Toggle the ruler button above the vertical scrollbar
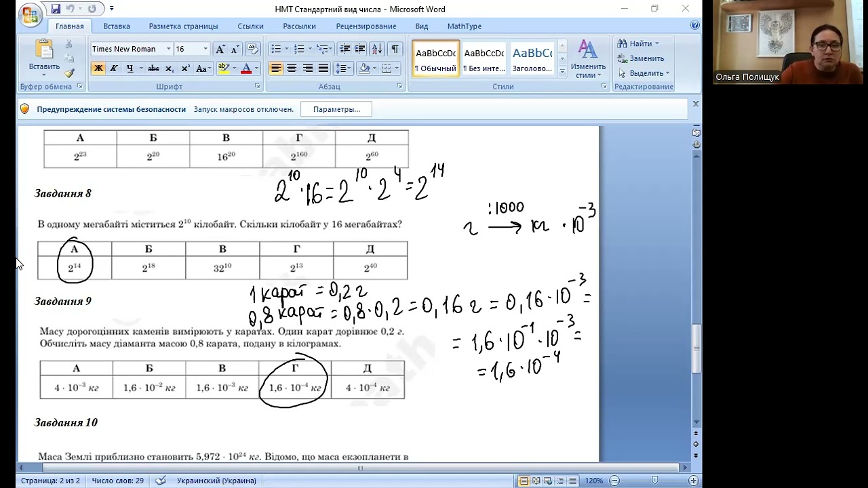The image size is (868, 488). pos(696,133)
